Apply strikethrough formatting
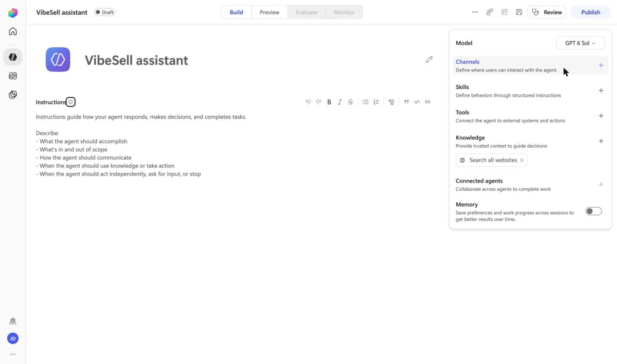This screenshot has height=364, width=617. click(350, 102)
